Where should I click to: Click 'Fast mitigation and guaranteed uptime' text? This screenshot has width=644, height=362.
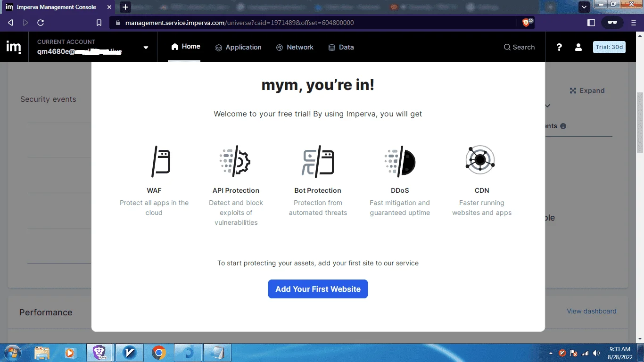click(400, 208)
